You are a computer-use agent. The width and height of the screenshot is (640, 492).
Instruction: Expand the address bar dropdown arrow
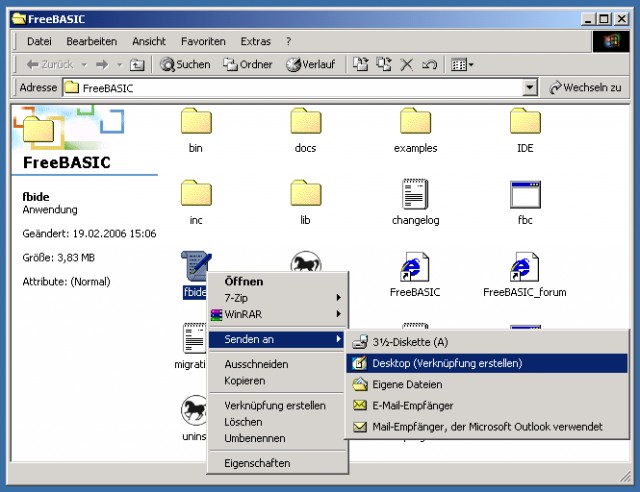click(530, 87)
